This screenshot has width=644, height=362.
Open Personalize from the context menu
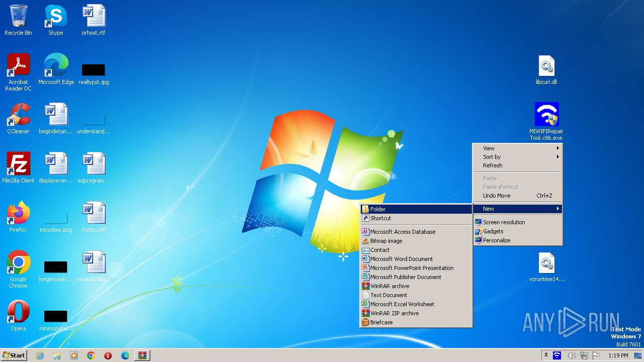(x=517, y=240)
